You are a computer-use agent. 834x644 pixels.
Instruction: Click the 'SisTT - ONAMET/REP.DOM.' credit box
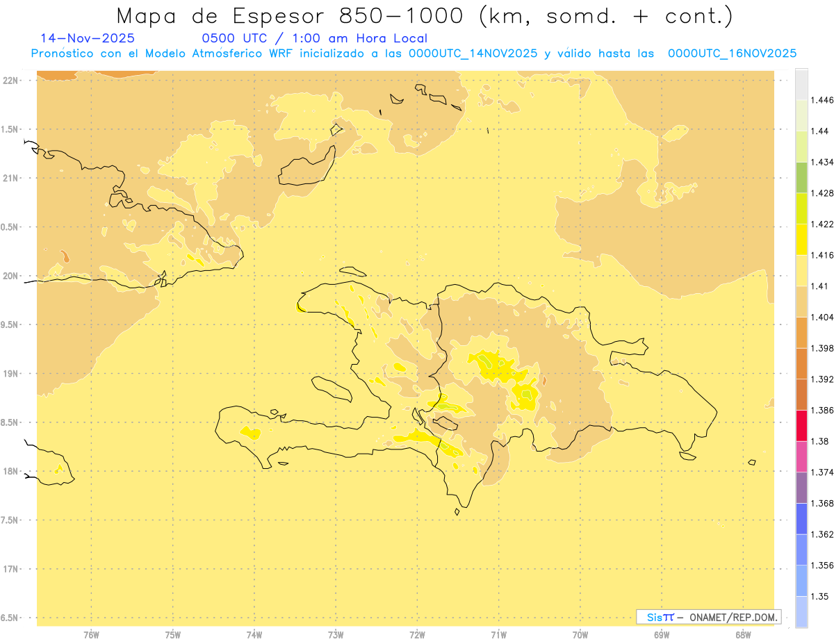(708, 617)
